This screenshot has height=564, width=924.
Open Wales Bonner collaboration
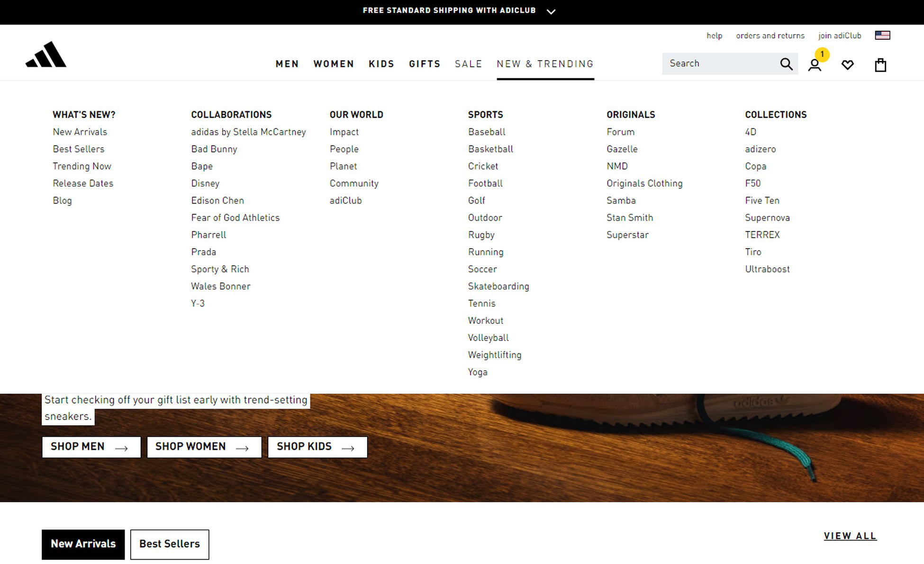(x=220, y=286)
